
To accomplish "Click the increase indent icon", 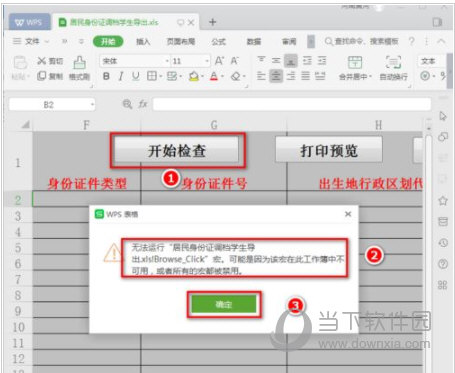I will [322, 61].
